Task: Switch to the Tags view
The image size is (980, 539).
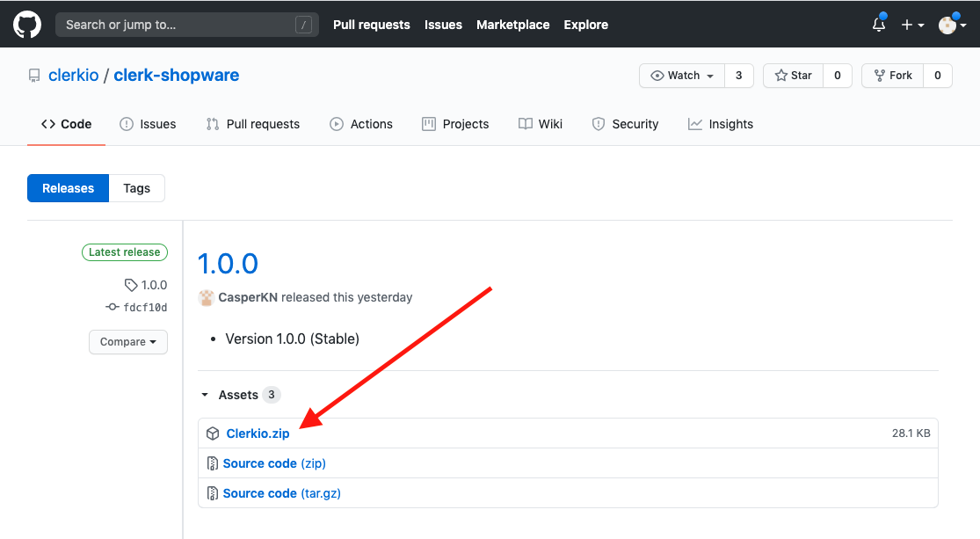Action: (x=136, y=188)
